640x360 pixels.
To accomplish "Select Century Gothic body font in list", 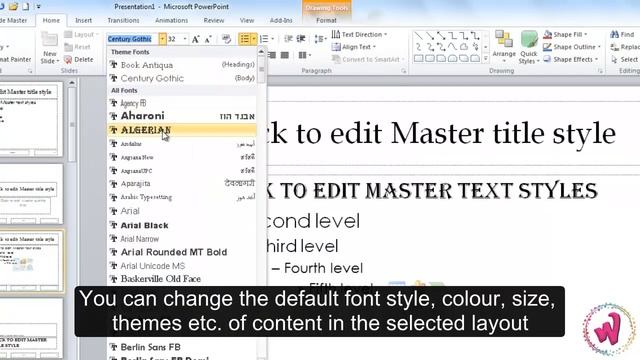I will click(182, 78).
